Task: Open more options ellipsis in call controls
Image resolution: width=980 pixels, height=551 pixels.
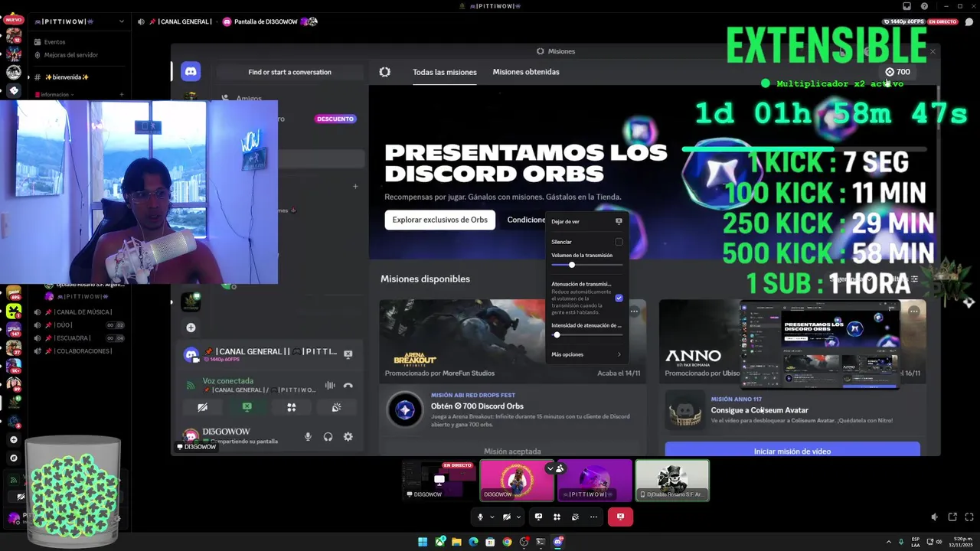Action: [593, 517]
